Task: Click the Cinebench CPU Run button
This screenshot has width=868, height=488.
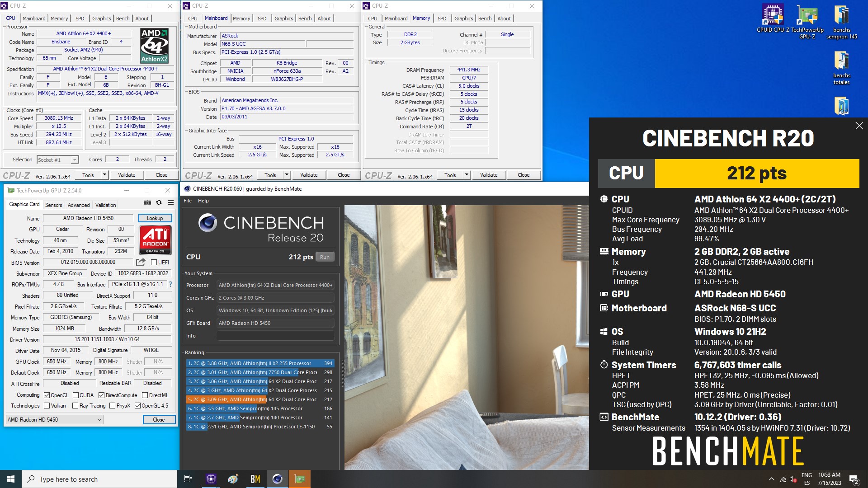Action: click(325, 257)
